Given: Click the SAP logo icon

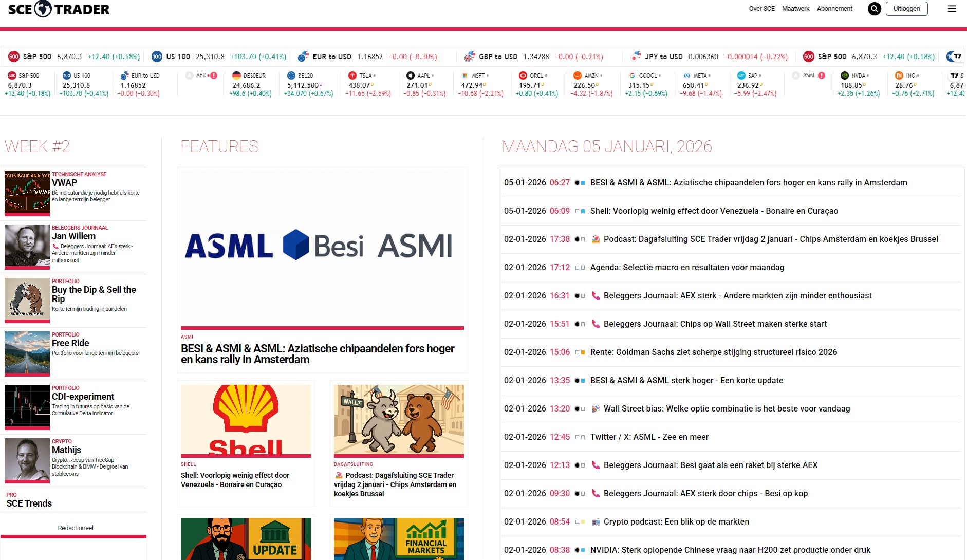Looking at the screenshot, I should point(741,76).
